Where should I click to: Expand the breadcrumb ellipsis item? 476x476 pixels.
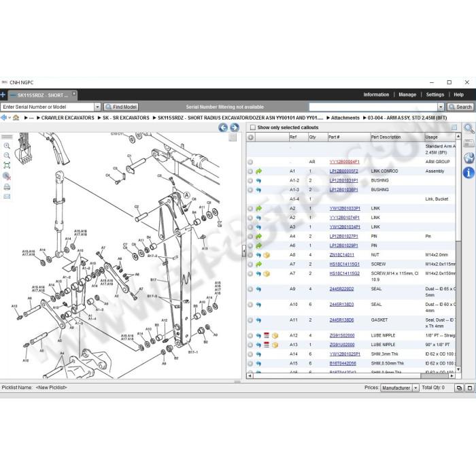(31, 118)
